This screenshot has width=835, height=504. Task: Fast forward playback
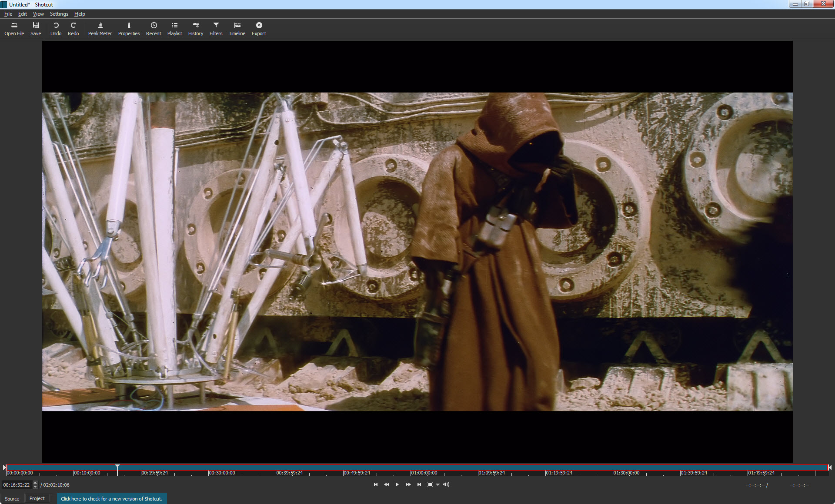(x=408, y=484)
